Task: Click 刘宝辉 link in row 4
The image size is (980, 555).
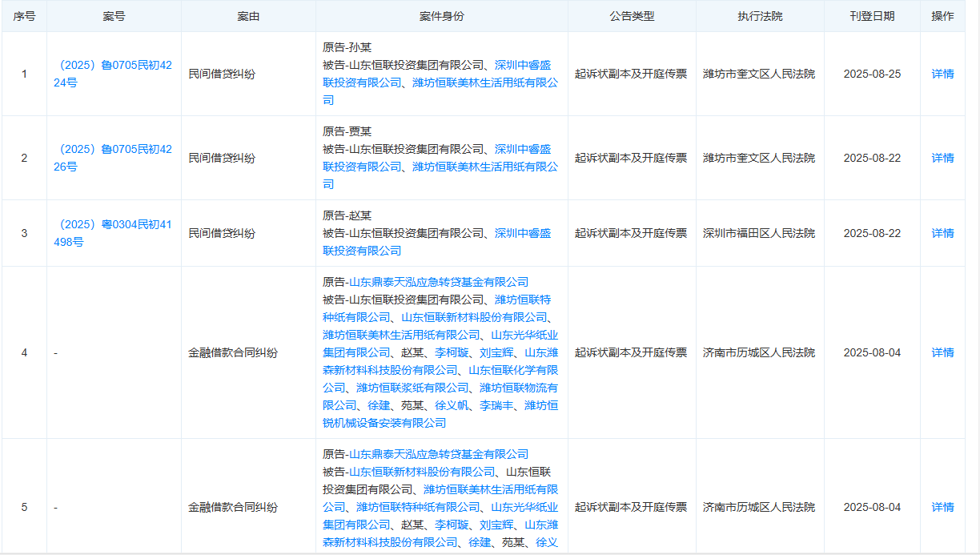Action: point(496,352)
